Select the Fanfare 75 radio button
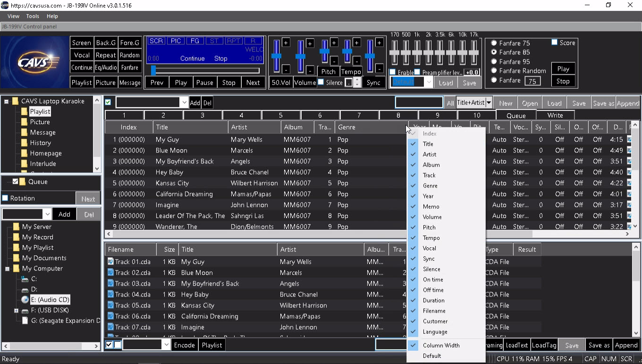 pyautogui.click(x=494, y=43)
